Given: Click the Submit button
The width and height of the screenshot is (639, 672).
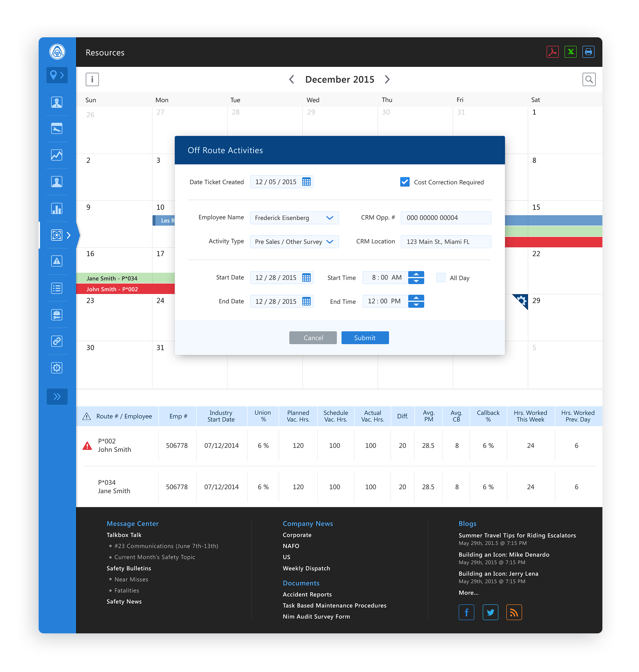Looking at the screenshot, I should pyautogui.click(x=365, y=338).
